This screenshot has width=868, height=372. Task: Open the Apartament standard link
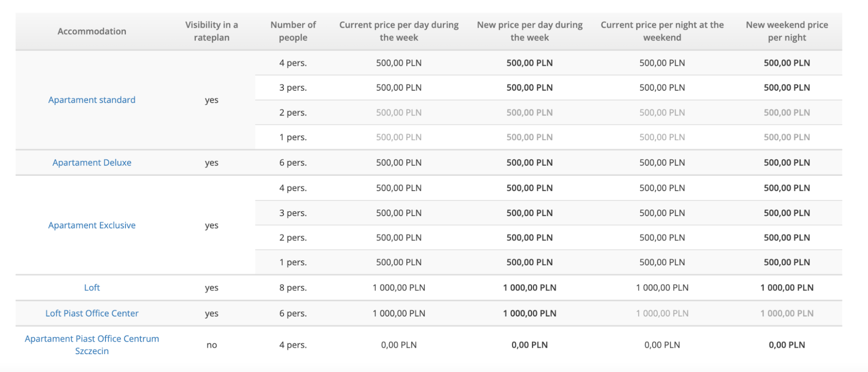[x=92, y=100]
